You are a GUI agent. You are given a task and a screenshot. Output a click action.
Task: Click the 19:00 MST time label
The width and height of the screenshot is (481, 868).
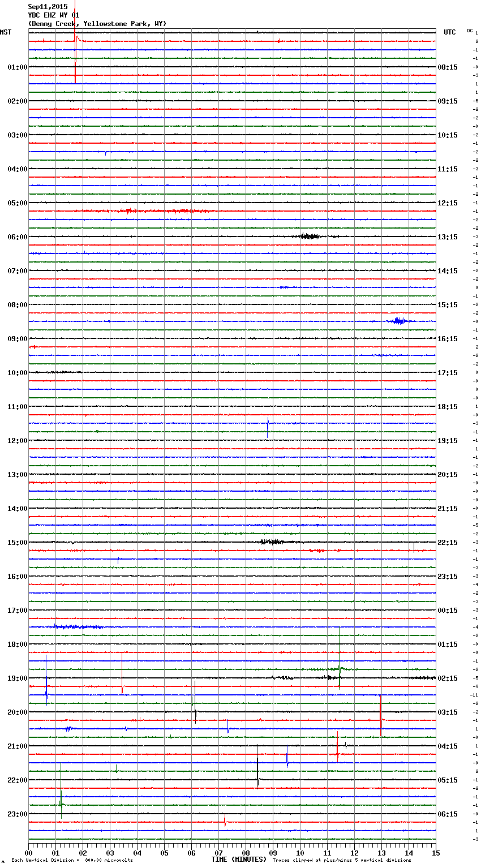click(x=17, y=678)
